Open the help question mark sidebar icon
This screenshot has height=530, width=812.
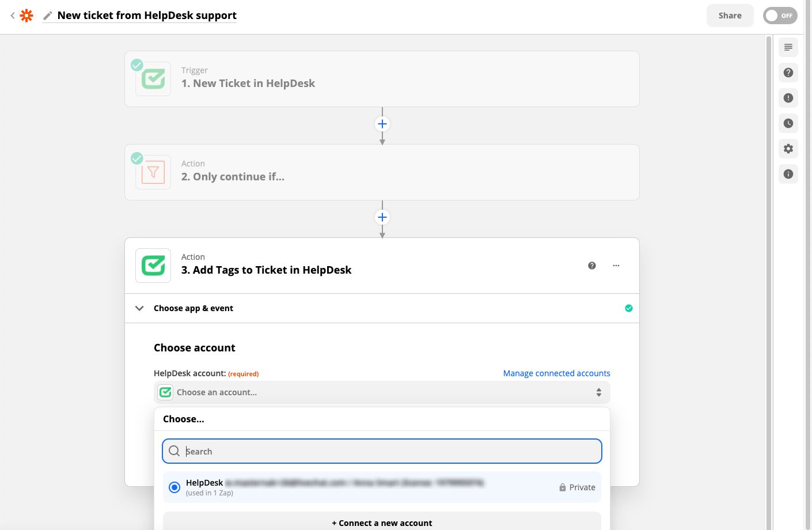coord(788,73)
